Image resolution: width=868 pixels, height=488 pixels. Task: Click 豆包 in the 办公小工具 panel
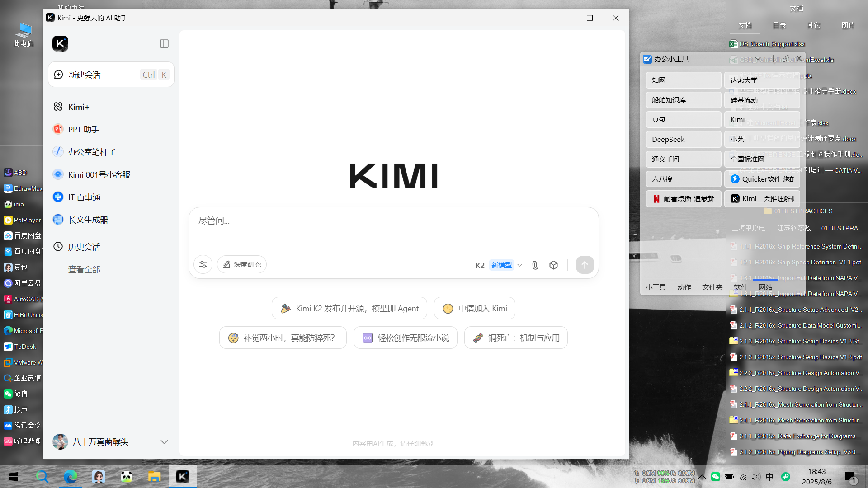[x=684, y=119]
